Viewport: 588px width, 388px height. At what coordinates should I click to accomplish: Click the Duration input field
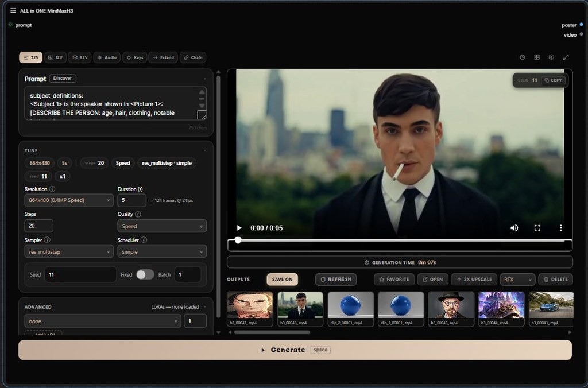click(x=131, y=200)
